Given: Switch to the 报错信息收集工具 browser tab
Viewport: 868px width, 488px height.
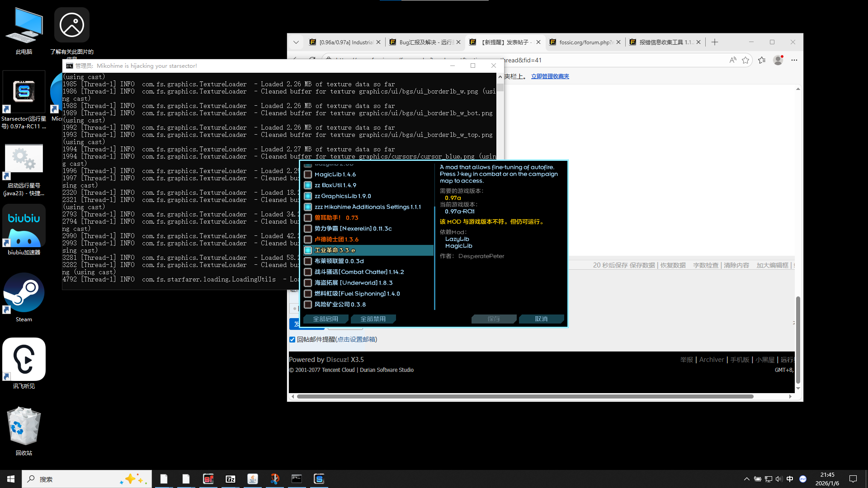Looking at the screenshot, I should point(665,42).
